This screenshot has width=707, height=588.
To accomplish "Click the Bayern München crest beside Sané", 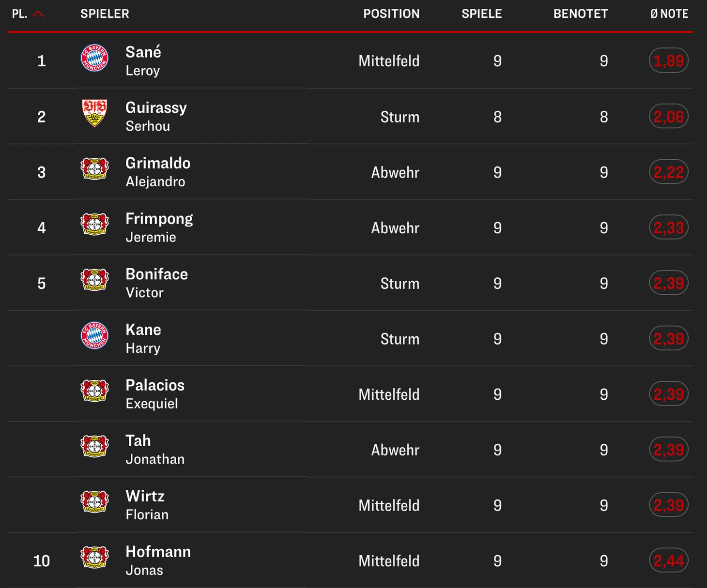I will (x=94, y=58).
